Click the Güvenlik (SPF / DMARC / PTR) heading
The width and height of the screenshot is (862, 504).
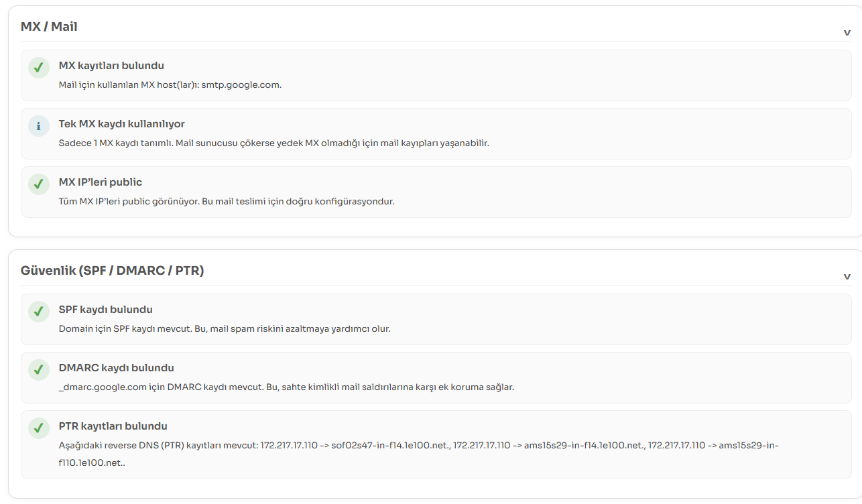113,271
